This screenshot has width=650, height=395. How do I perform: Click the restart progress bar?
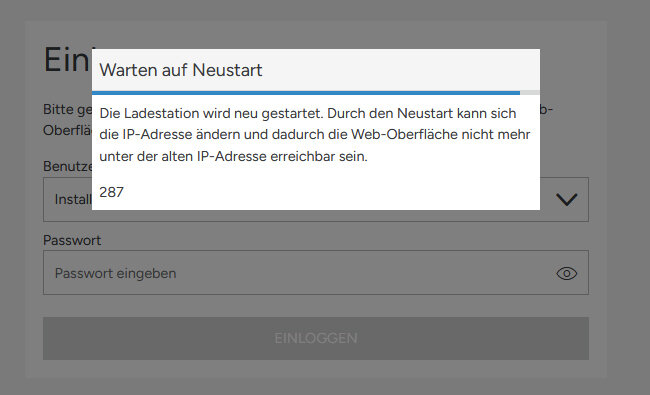316,93
